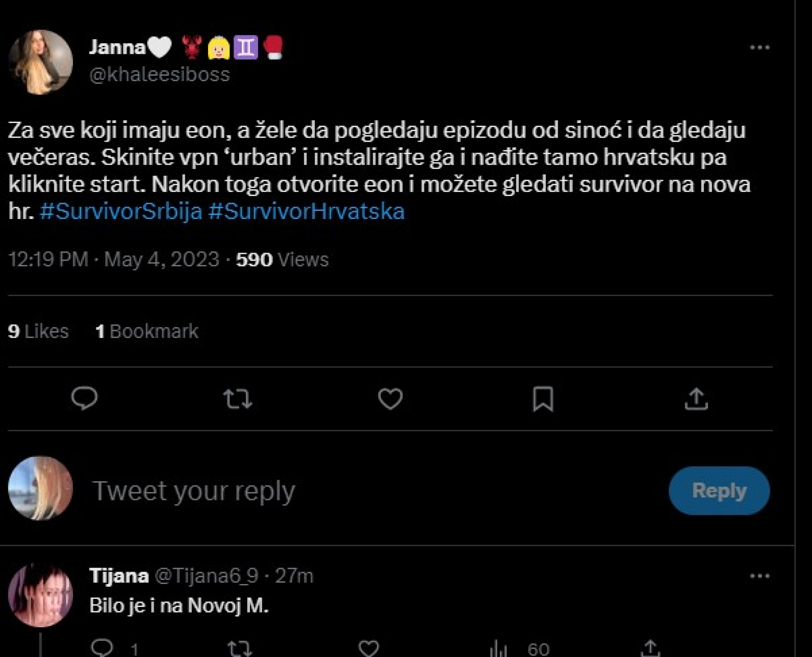Like Tijana's reply
The image size is (812, 657).
point(369,648)
